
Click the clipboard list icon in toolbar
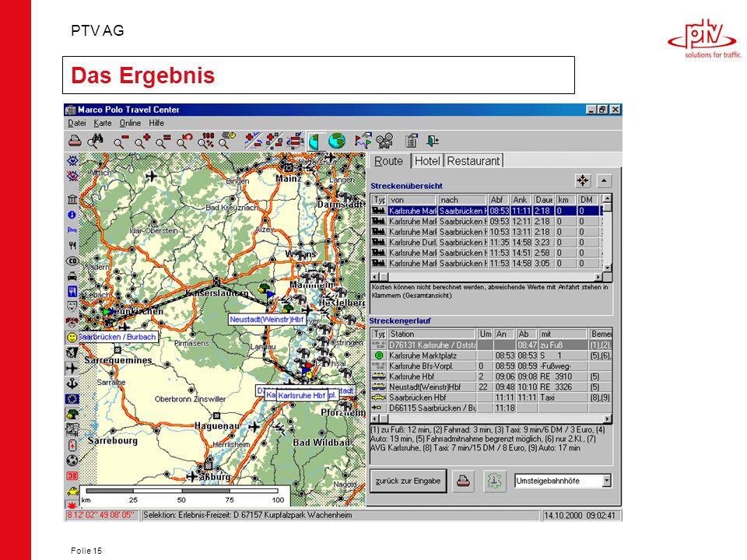point(411,141)
